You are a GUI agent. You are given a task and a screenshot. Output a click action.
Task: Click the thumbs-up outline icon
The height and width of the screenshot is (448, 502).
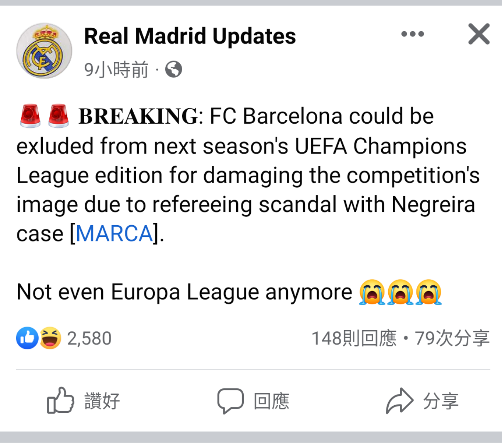[x=60, y=401]
